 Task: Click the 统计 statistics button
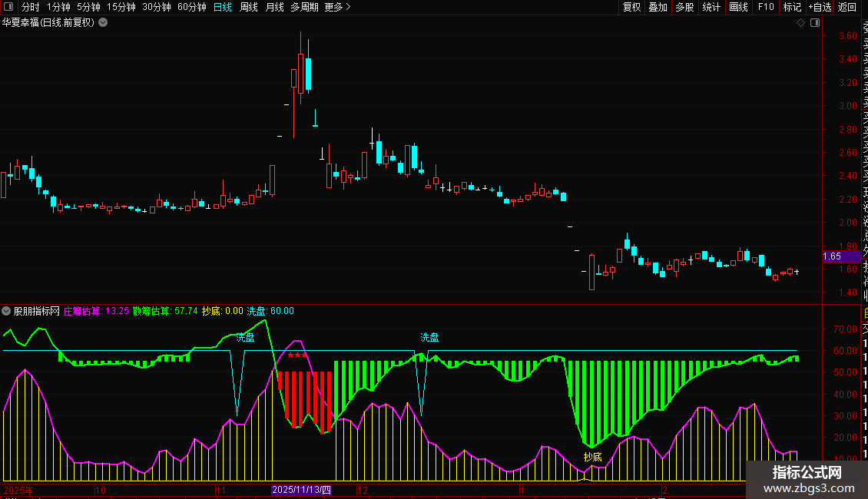pos(711,7)
